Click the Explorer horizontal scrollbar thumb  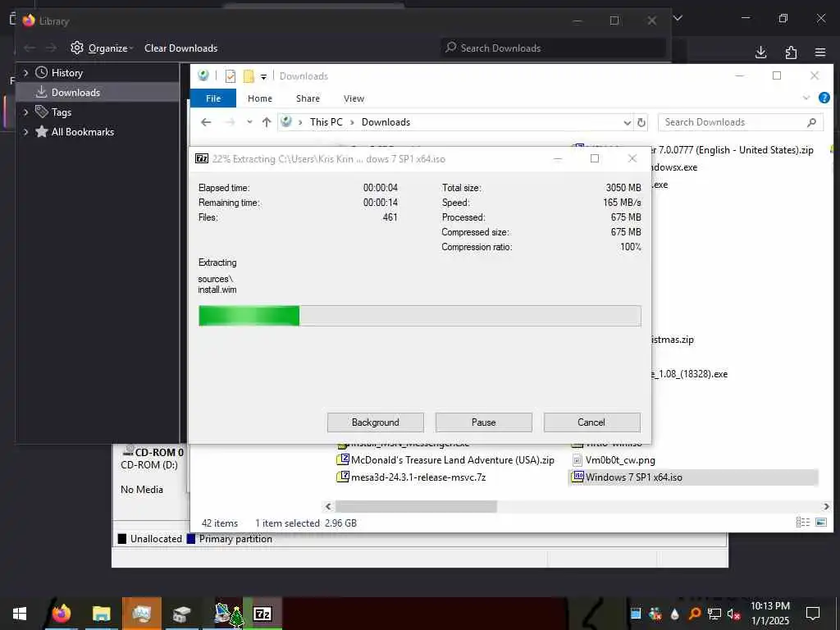[x=416, y=506]
